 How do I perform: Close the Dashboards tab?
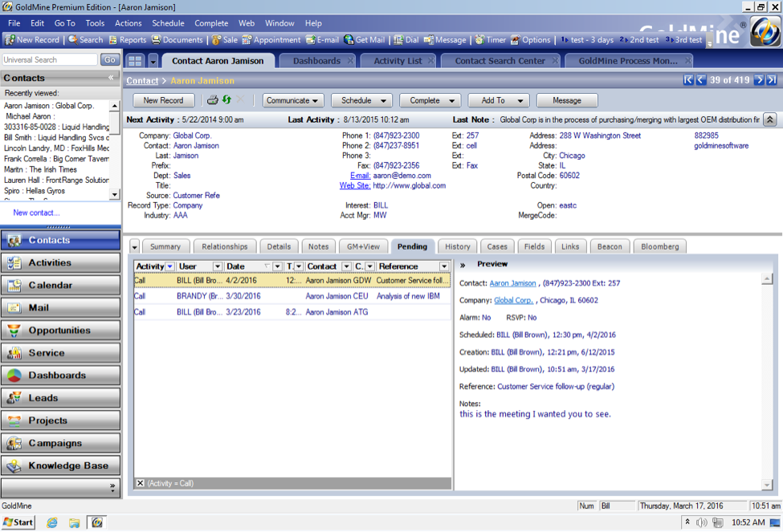click(x=351, y=61)
